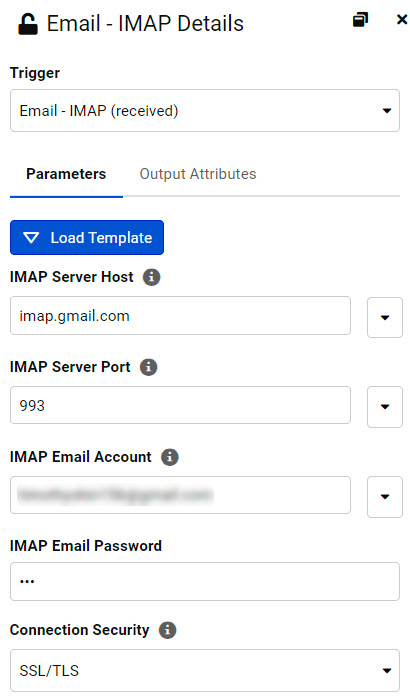
Task: Open the Trigger dropdown showing Email - IMAP (received)
Action: [x=205, y=111]
